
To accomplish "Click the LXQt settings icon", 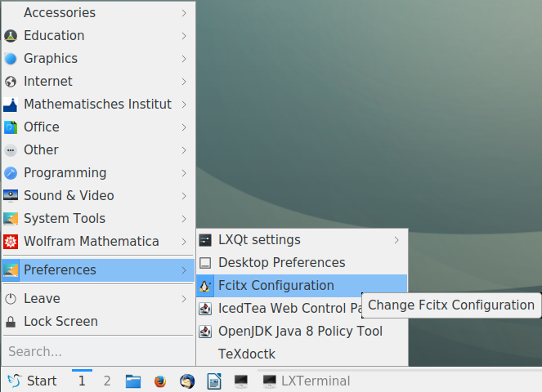I will (205, 240).
